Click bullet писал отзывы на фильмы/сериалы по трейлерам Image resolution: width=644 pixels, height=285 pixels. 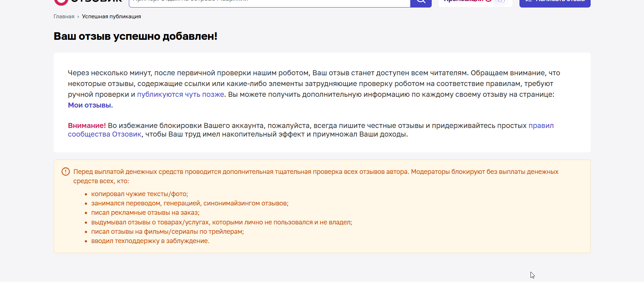[x=168, y=232]
